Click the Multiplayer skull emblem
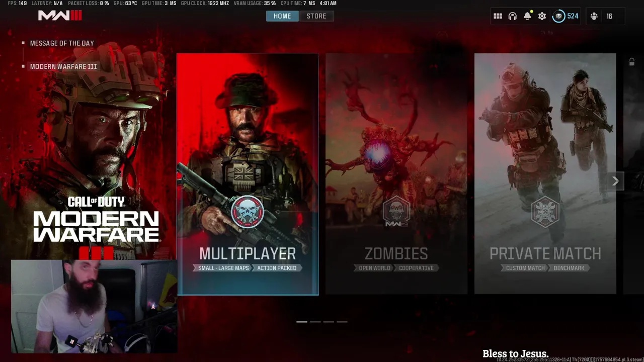 click(247, 212)
